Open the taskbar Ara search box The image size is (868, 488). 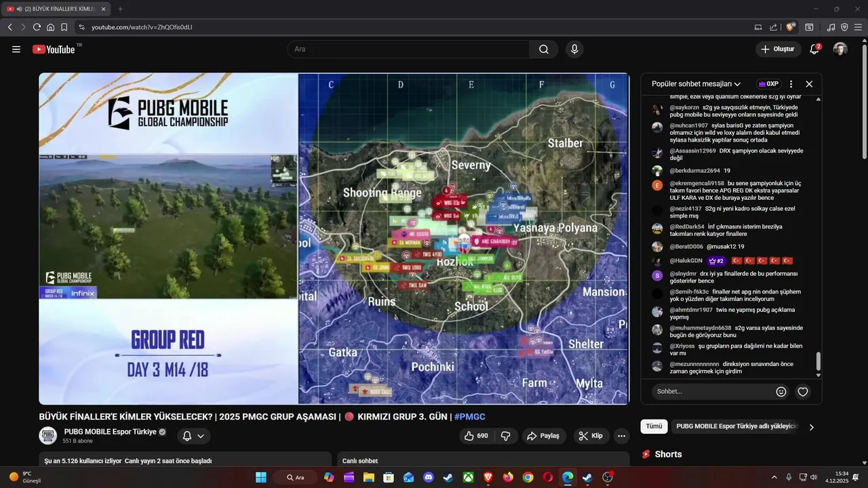click(295, 477)
